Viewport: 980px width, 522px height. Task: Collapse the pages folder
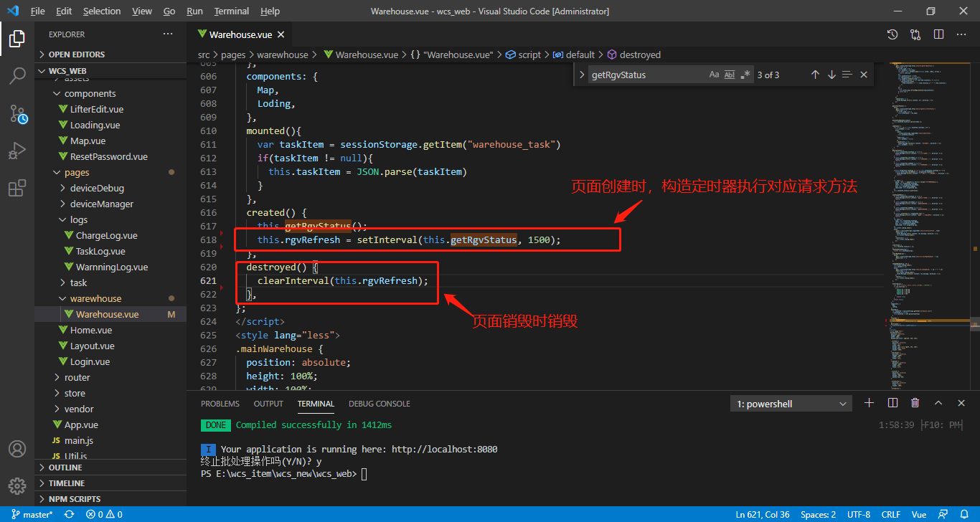point(110,172)
